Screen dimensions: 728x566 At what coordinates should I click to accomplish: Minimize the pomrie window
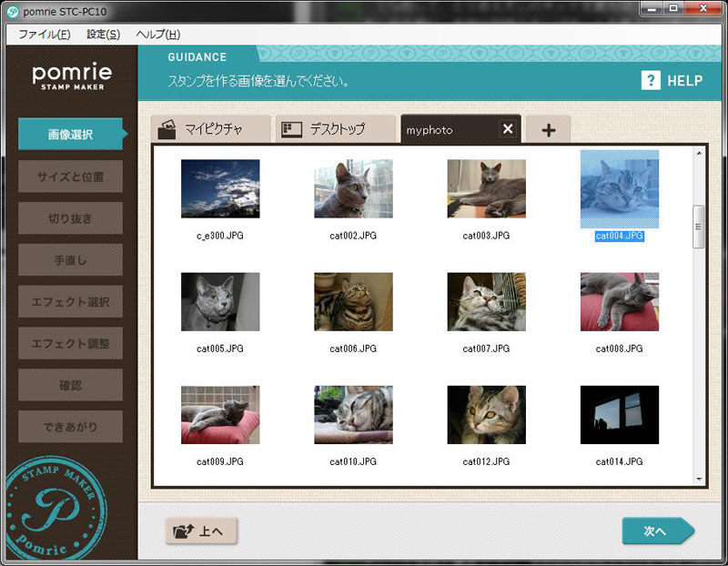(652, 8)
